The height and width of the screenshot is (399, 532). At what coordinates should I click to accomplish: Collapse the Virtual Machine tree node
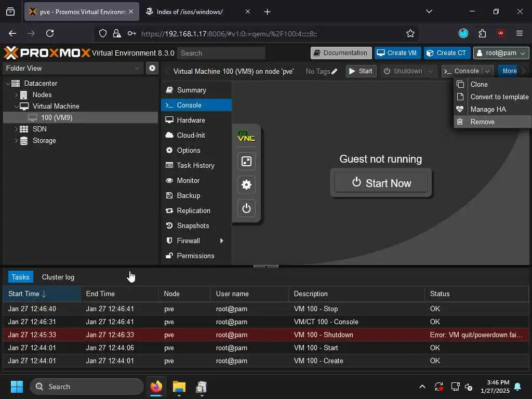(16, 106)
